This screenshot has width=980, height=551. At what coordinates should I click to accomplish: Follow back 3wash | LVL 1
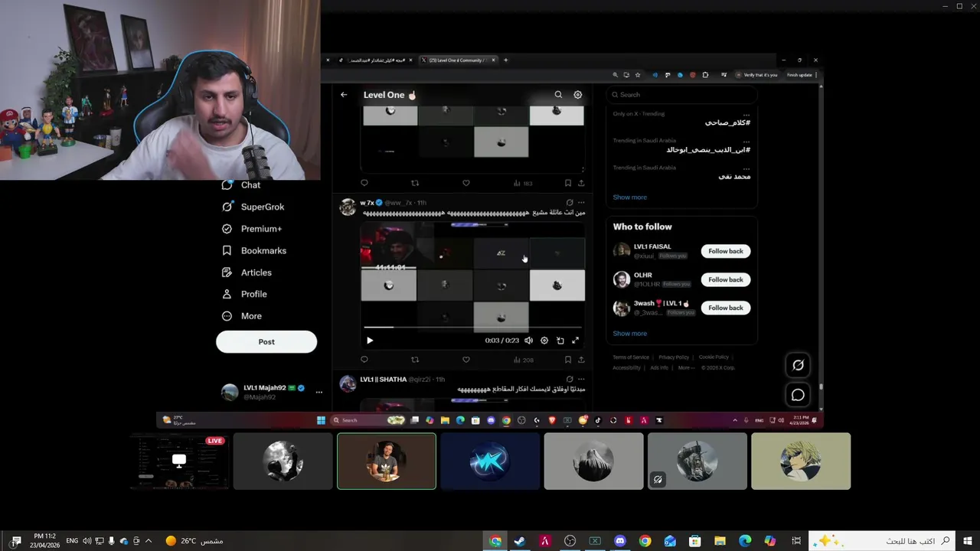pyautogui.click(x=726, y=308)
